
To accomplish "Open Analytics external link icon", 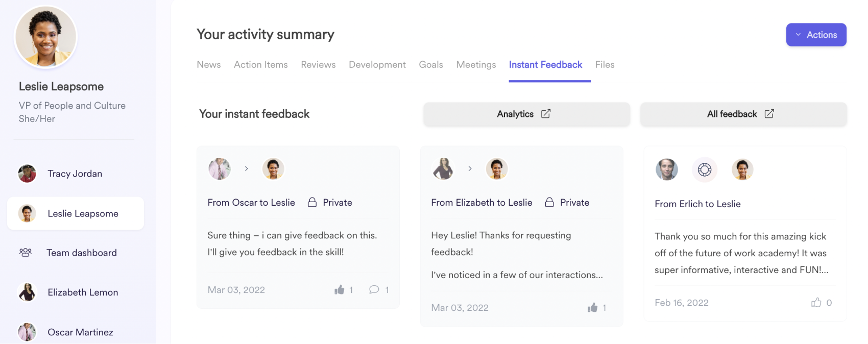I will 546,114.
